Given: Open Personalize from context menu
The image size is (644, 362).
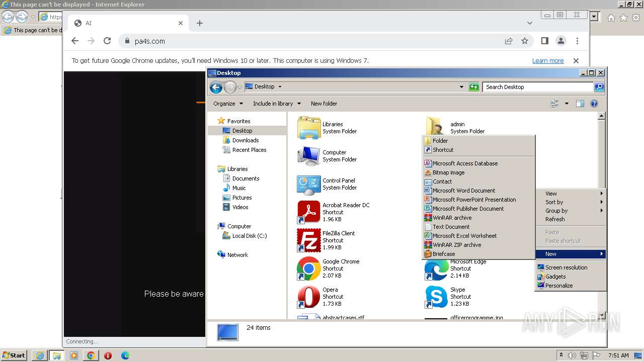Looking at the screenshot, I should pyautogui.click(x=571, y=286).
